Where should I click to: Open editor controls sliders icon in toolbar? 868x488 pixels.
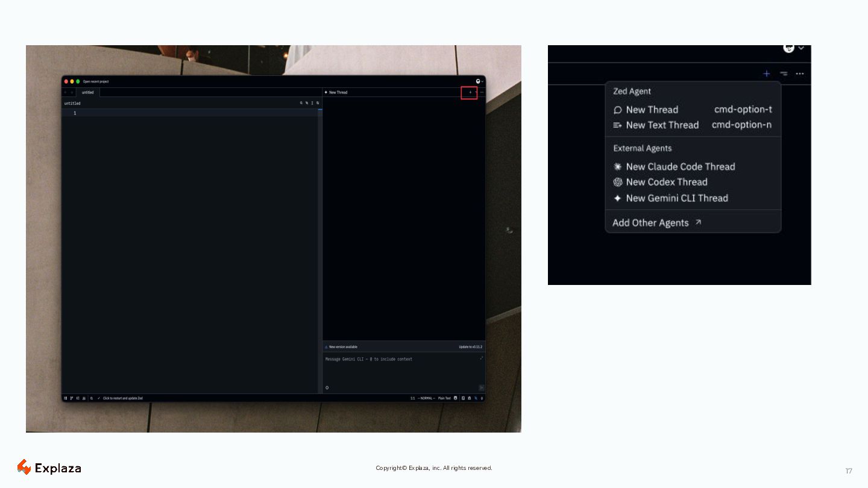[x=318, y=103]
